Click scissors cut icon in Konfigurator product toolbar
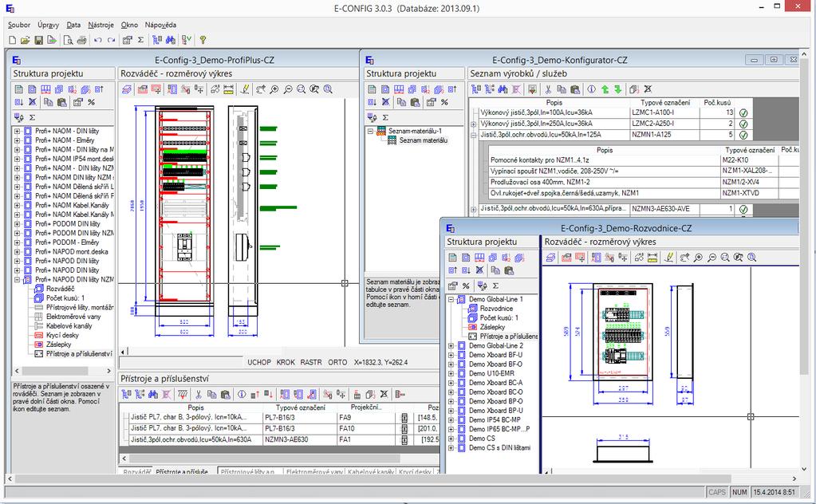 (x=549, y=89)
